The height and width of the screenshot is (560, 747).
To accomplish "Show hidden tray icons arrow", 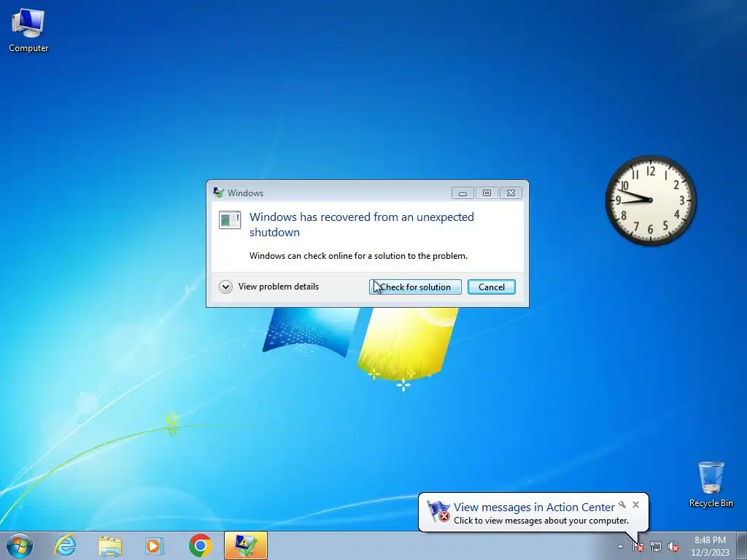I will tap(620, 546).
